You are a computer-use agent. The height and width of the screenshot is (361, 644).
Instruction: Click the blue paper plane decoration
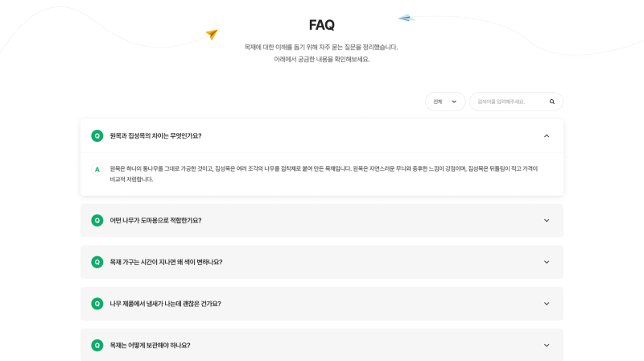click(x=406, y=18)
